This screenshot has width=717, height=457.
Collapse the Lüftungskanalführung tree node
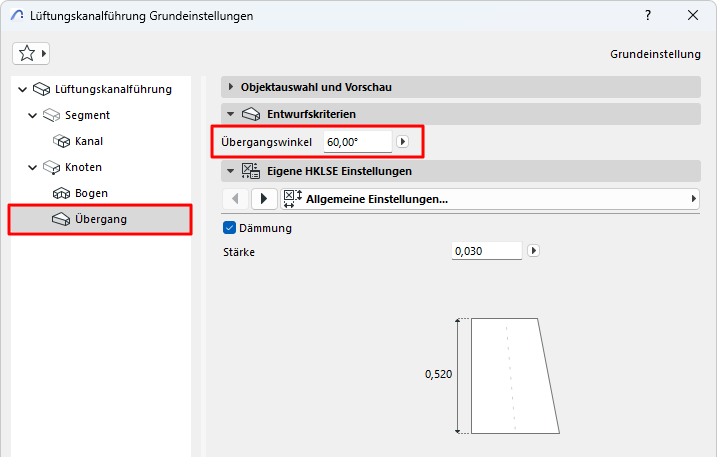click(x=22, y=89)
